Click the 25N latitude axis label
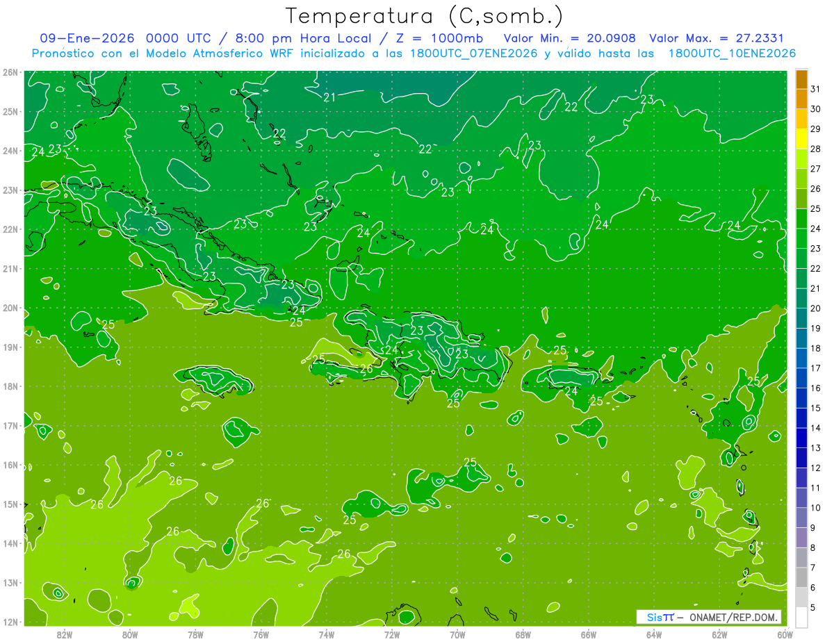This screenshot has height=644, width=834. click(10, 111)
